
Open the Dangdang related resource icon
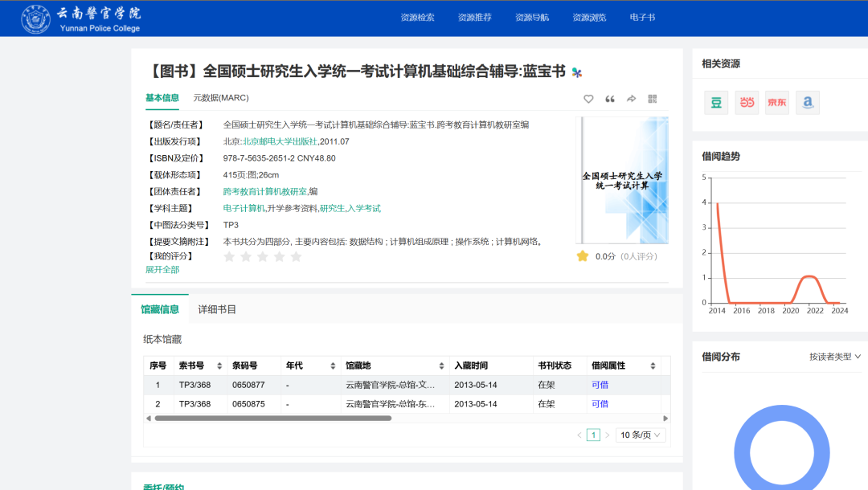coord(746,102)
